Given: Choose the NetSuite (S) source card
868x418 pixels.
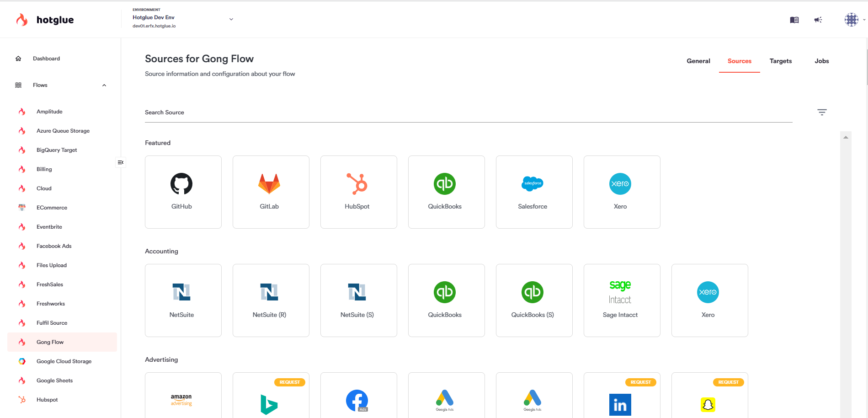Looking at the screenshot, I should click(359, 300).
